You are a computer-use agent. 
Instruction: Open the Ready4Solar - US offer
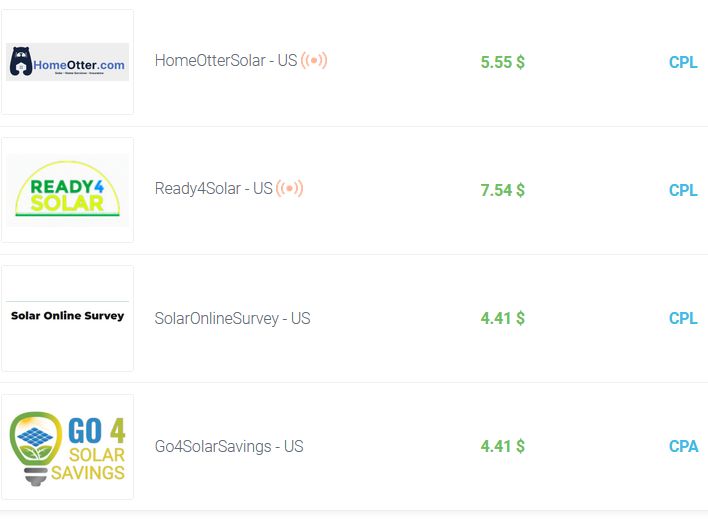pos(213,189)
